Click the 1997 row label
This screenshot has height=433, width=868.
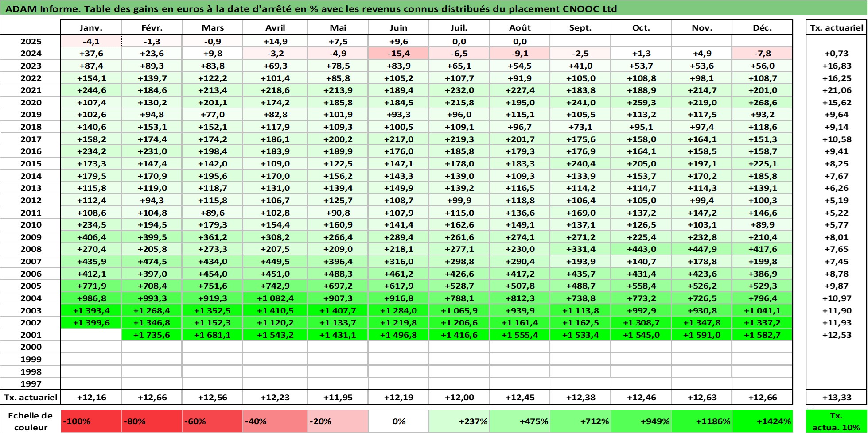click(x=31, y=384)
